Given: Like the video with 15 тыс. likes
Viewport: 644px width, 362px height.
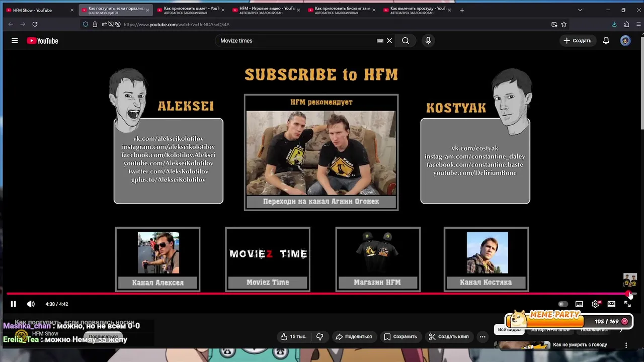Looking at the screenshot, I should pyautogui.click(x=293, y=337).
